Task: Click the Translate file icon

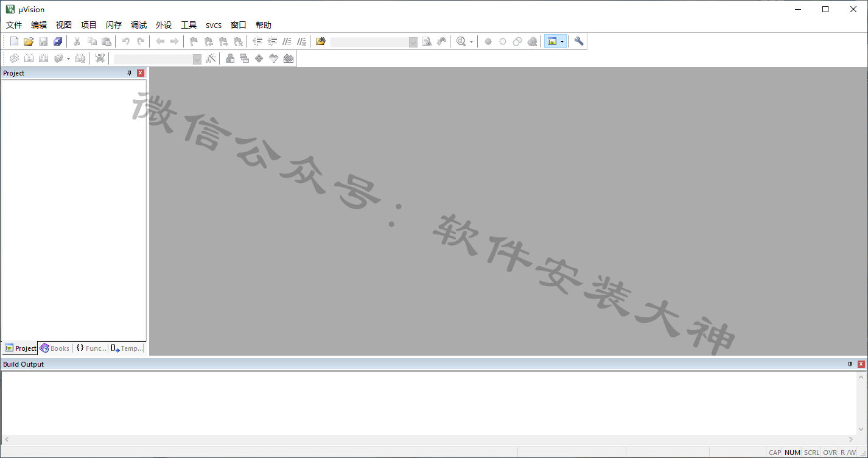Action: (x=14, y=58)
